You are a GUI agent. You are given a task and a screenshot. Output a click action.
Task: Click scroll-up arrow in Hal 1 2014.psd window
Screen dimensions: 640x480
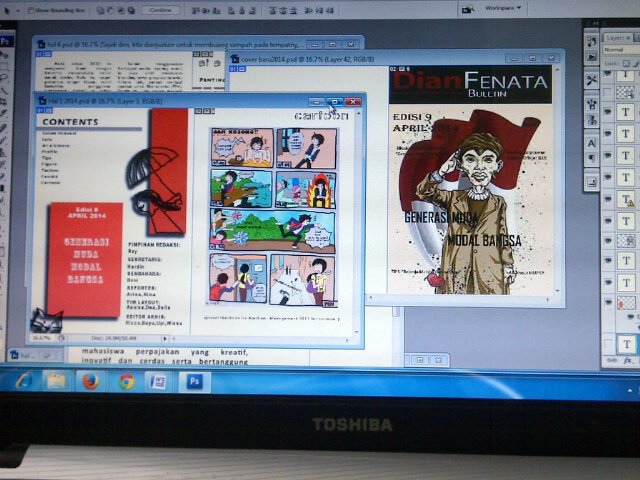358,113
